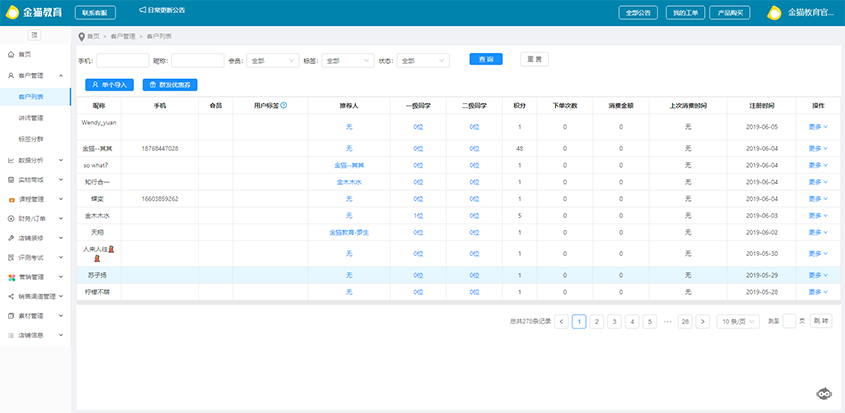Click the 联系客服 button
This screenshot has width=845, height=413.
click(x=95, y=13)
